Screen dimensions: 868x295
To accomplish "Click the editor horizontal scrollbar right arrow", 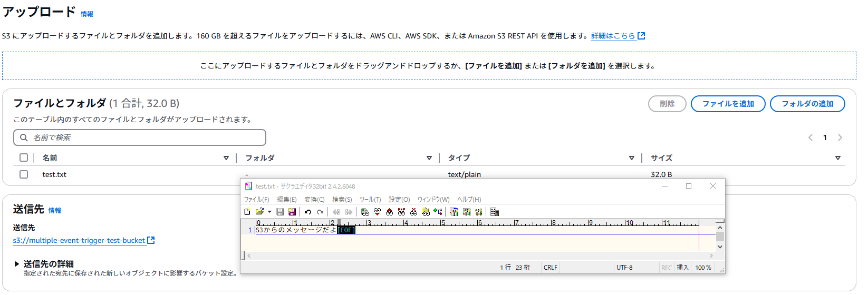I will pyautogui.click(x=711, y=255).
